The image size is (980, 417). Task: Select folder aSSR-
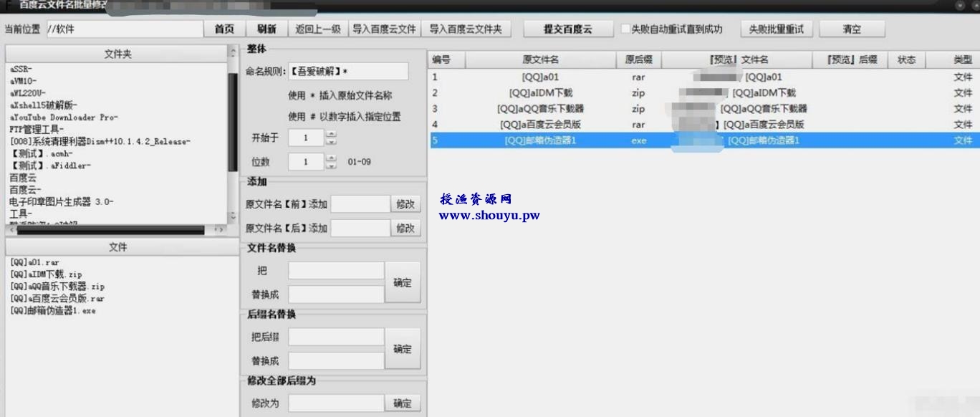pyautogui.click(x=21, y=69)
